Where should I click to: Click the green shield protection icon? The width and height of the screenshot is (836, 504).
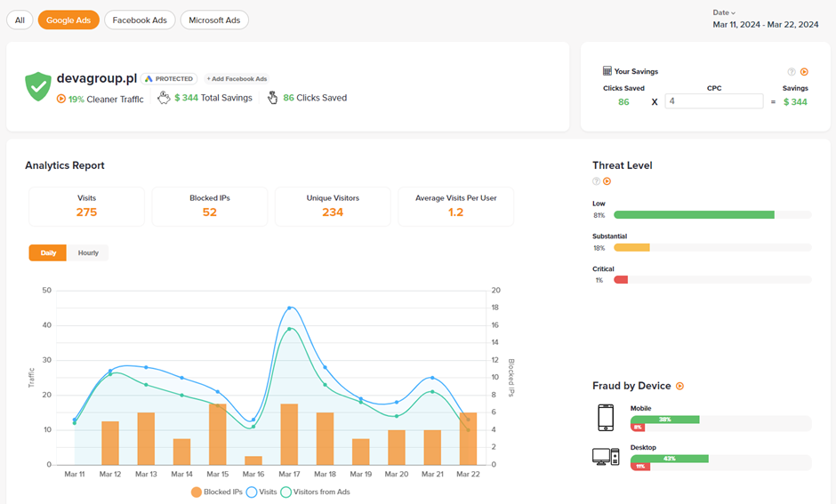point(37,86)
